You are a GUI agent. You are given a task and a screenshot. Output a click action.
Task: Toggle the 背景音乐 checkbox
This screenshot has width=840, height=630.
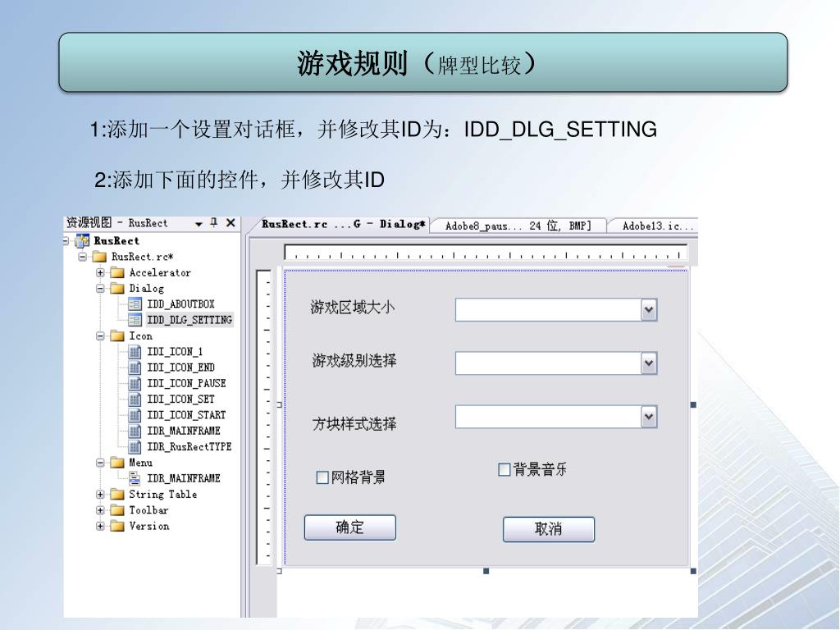coord(504,470)
